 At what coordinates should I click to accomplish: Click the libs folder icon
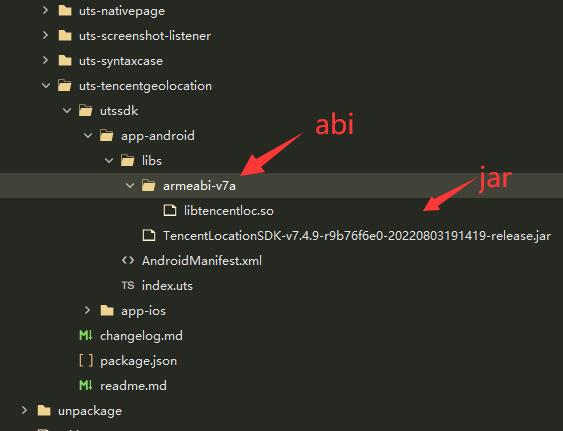pos(127,161)
